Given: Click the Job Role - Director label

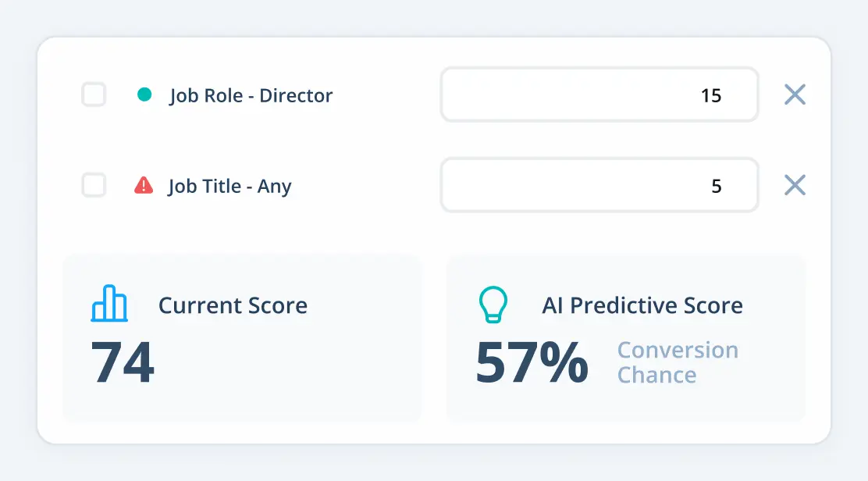Looking at the screenshot, I should pos(251,95).
